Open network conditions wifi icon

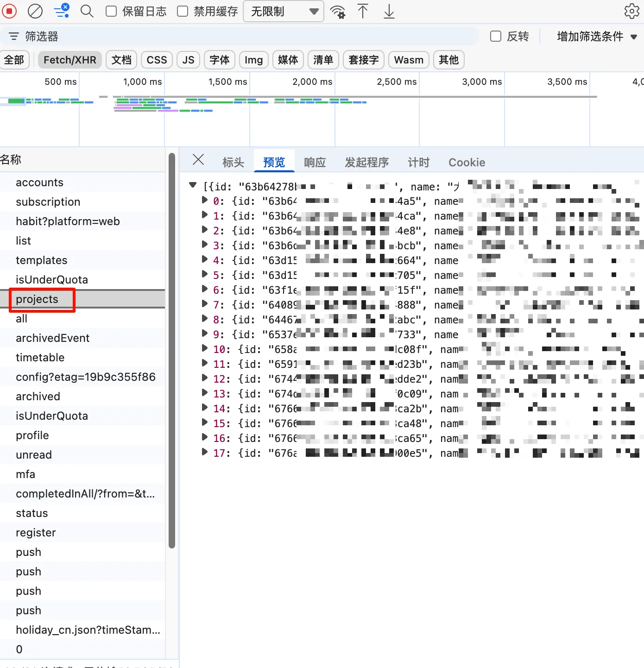pyautogui.click(x=338, y=12)
